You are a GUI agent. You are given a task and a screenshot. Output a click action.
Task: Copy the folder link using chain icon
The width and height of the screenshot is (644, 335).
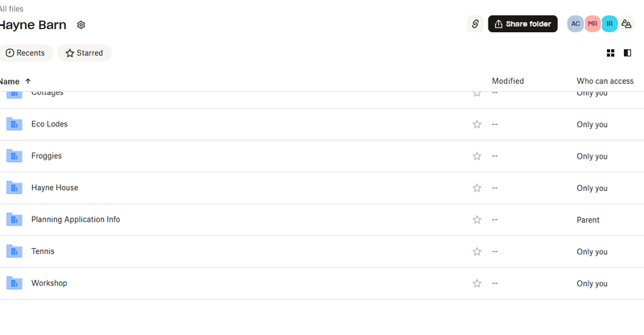coord(475,24)
